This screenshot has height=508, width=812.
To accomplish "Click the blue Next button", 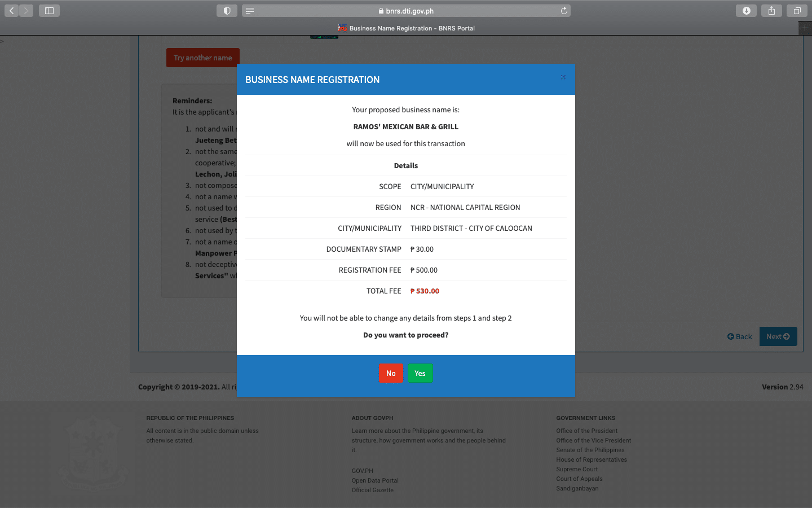I will (778, 336).
